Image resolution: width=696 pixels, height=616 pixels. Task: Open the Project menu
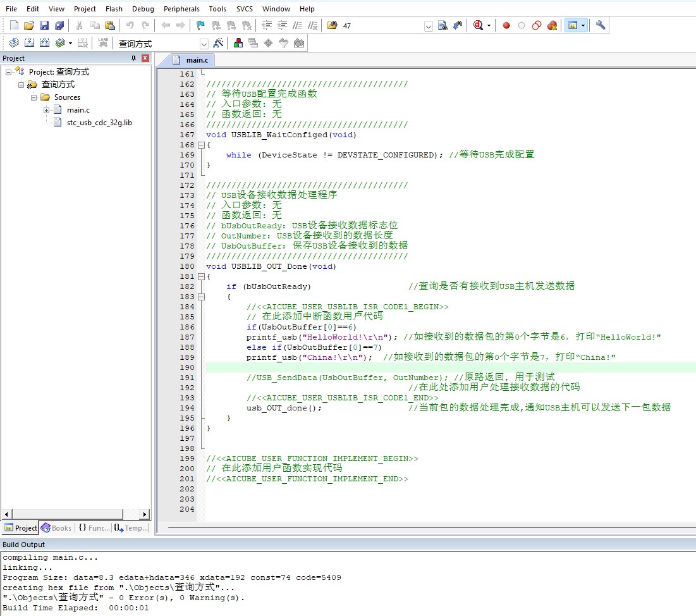click(x=85, y=9)
